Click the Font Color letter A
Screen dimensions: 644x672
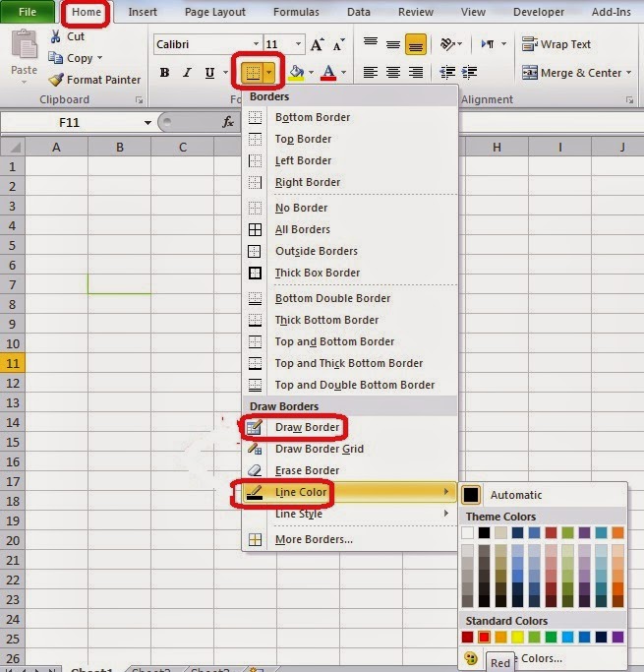click(x=328, y=73)
